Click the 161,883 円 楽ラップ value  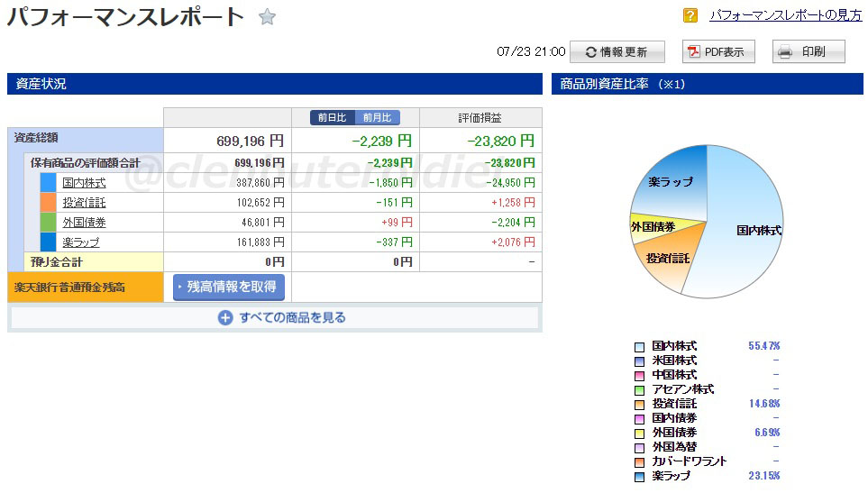pyautogui.click(x=260, y=242)
